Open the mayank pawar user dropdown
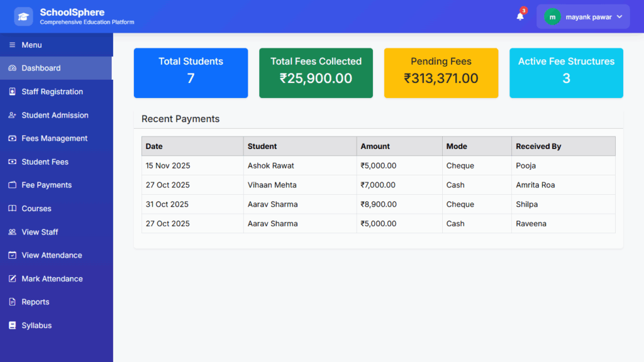The width and height of the screenshot is (644, 362). (588, 17)
